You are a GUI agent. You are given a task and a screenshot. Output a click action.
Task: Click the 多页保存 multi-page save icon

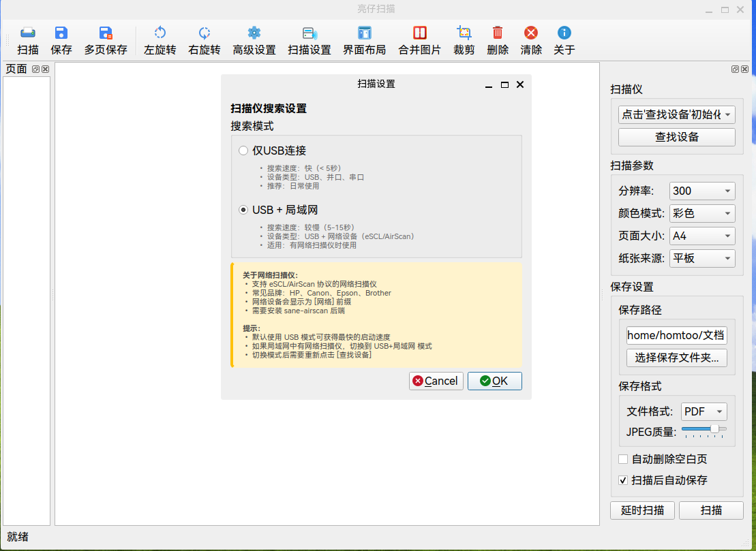pyautogui.click(x=106, y=33)
